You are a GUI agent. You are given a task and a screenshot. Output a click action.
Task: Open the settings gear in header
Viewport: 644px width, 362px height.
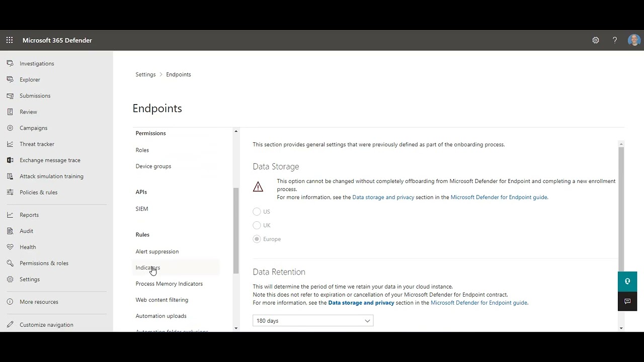(596, 40)
